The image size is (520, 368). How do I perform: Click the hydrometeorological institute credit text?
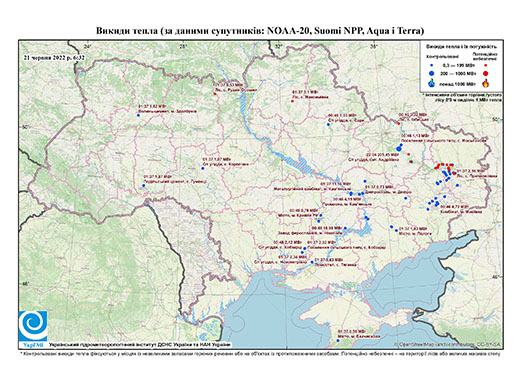coord(140,345)
